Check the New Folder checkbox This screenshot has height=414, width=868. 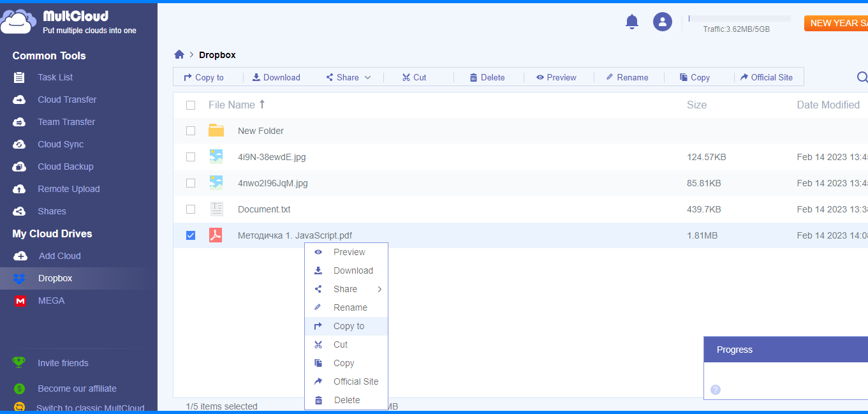pos(191,131)
